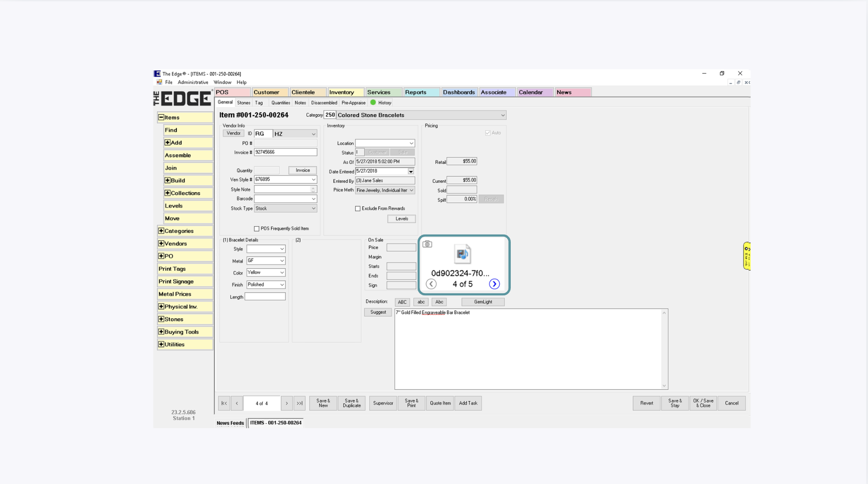868x484 pixels.
Task: Expand the Physical Inv. section
Action: [x=161, y=306]
